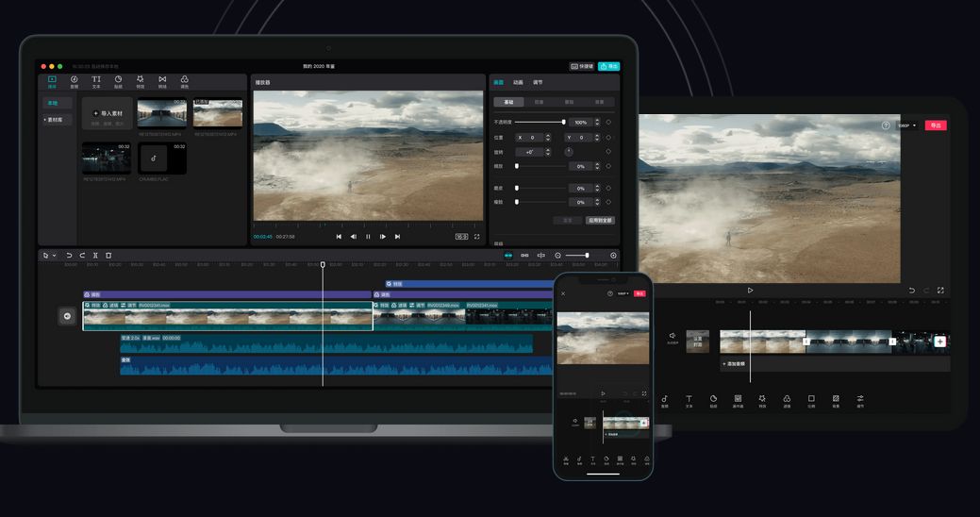This screenshot has width=980, height=517.
Task: Select the desert clip thumbnail in media bin
Action: (x=218, y=113)
